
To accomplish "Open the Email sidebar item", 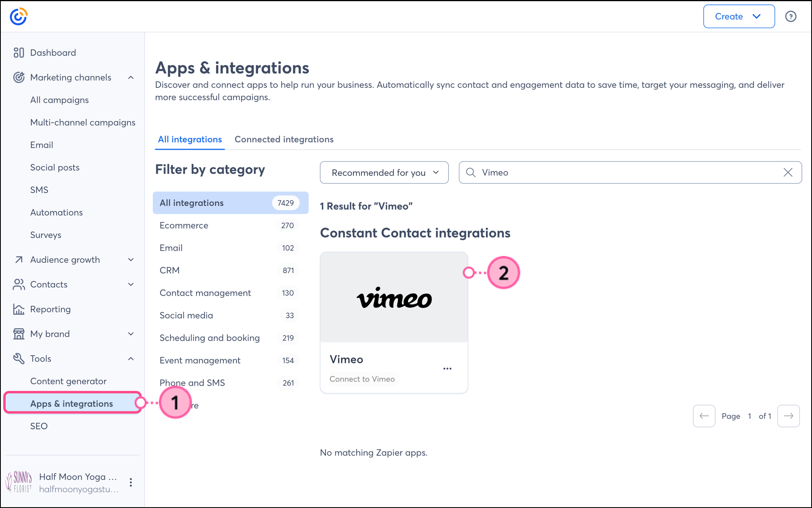I will (42, 145).
